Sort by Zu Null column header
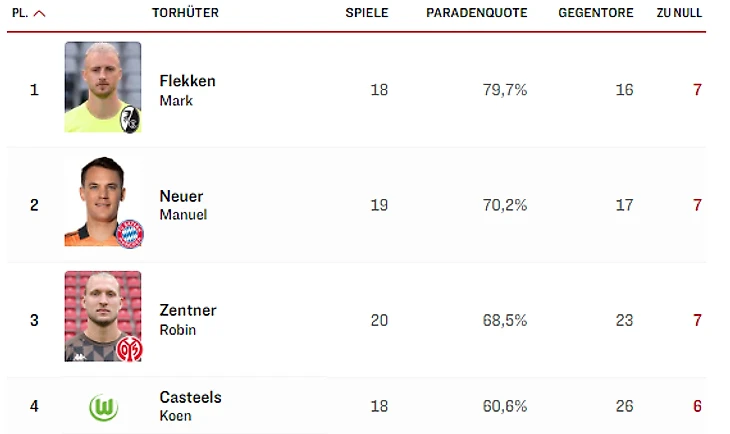This screenshot has height=434, width=730. (x=679, y=14)
